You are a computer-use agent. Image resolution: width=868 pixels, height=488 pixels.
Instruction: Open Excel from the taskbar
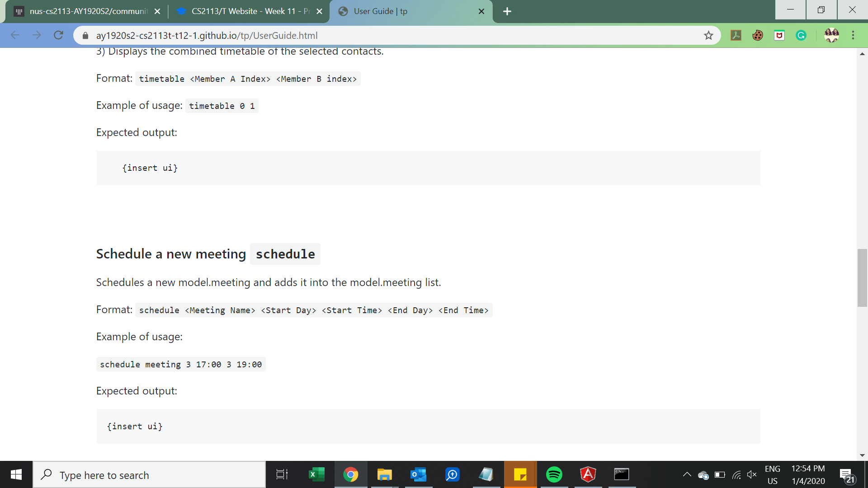pos(316,474)
